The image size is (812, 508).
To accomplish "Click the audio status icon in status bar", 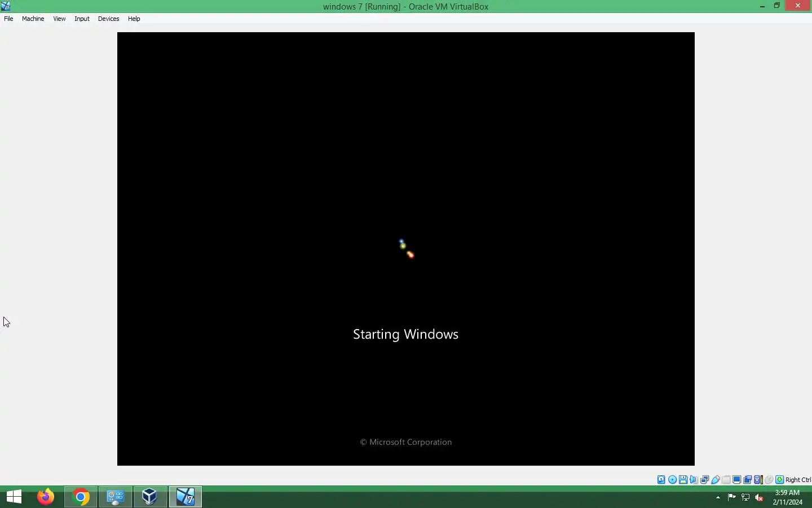I will click(694, 480).
